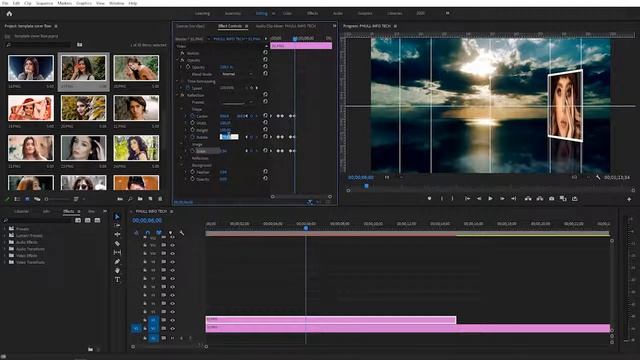Toggle sync lock on V2 track
This screenshot has width=640, height=360.
click(164, 320)
